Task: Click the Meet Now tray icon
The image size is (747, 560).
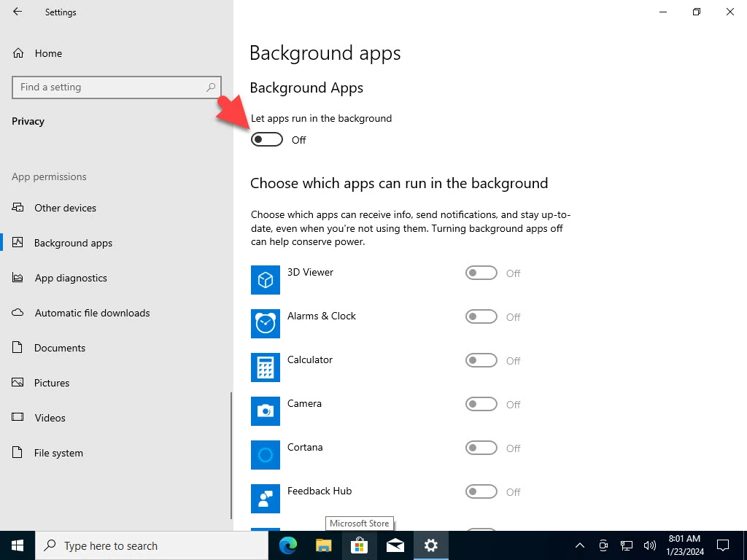Action: [603, 545]
